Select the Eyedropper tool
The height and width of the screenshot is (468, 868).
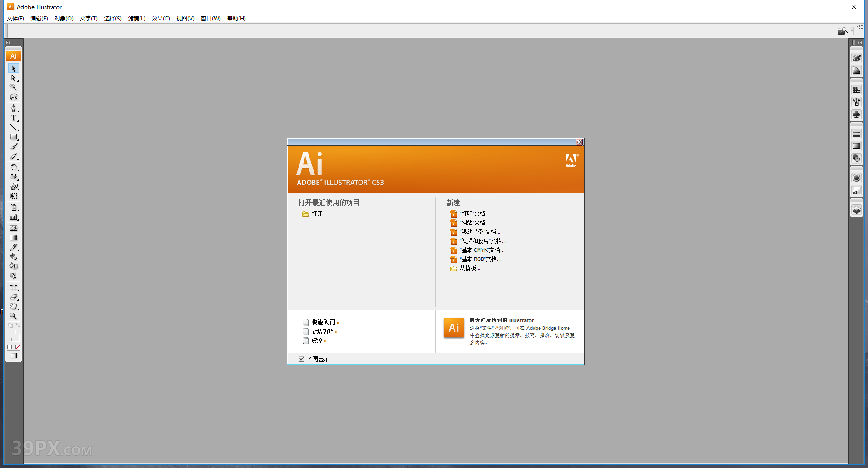pyautogui.click(x=14, y=248)
